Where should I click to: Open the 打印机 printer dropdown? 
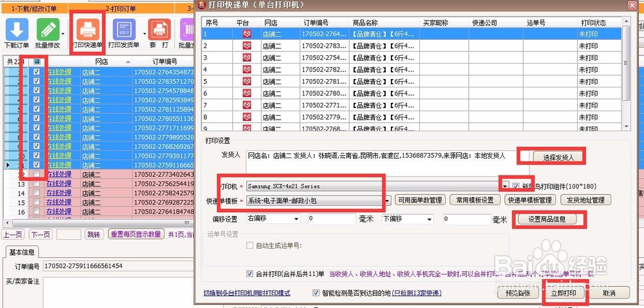[506, 186]
